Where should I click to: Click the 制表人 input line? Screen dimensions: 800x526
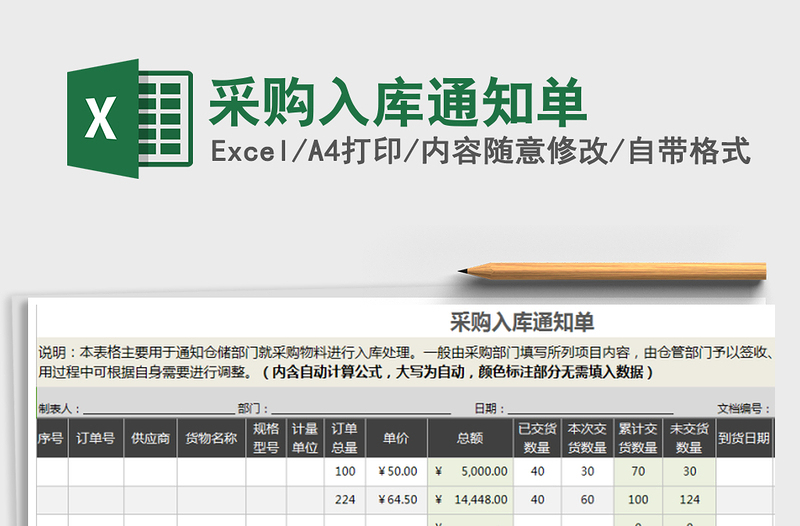pyautogui.click(x=159, y=409)
